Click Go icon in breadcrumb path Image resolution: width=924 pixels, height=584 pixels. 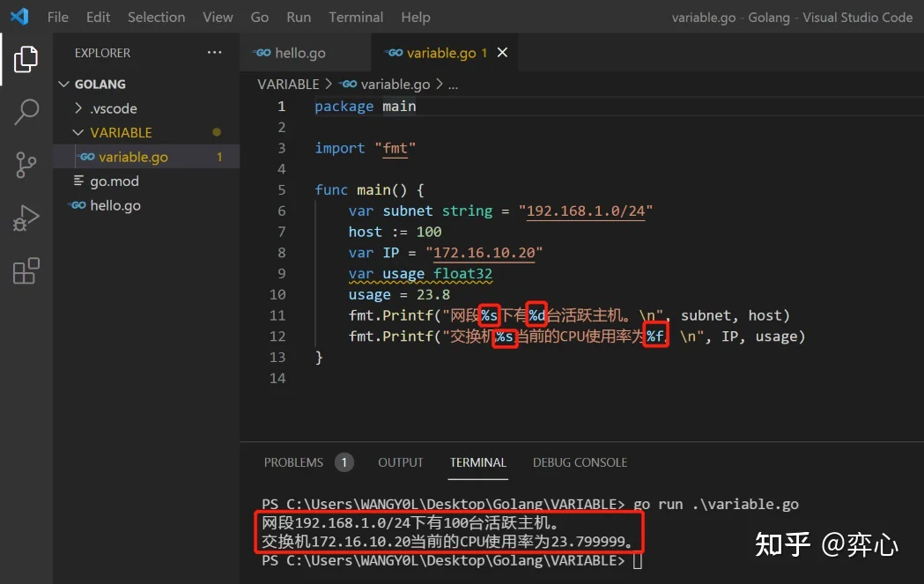[x=348, y=85]
